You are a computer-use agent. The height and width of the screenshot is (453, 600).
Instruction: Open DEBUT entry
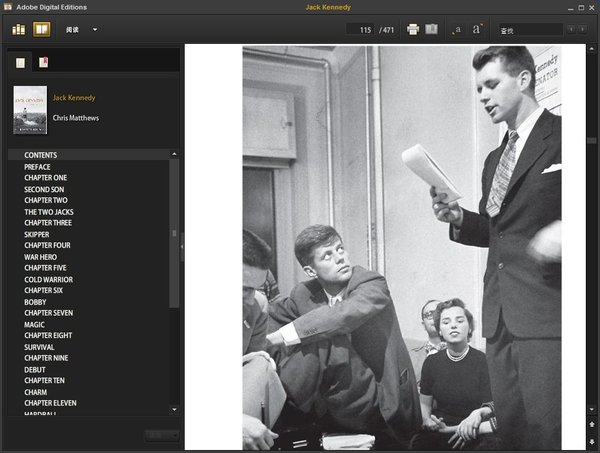35,370
